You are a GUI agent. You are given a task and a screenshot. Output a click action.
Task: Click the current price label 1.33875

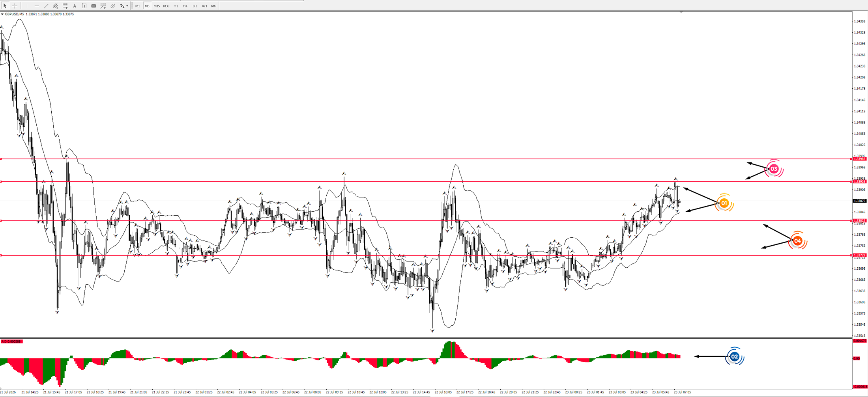pos(860,201)
